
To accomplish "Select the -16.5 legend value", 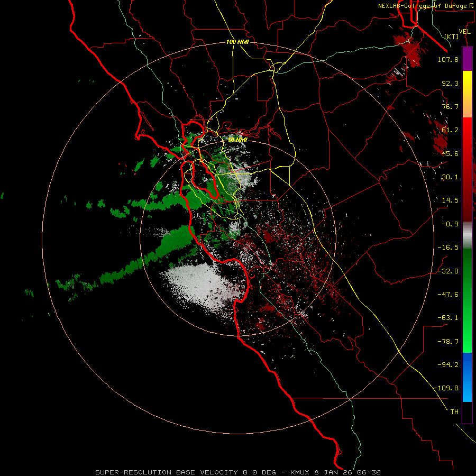I will coord(448,248).
